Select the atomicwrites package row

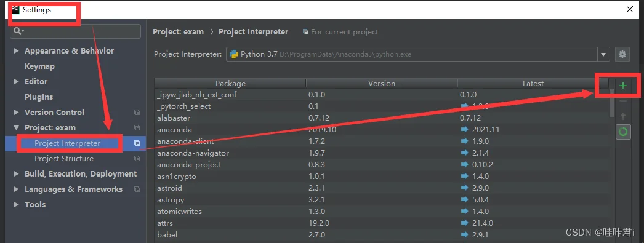[x=382, y=212]
